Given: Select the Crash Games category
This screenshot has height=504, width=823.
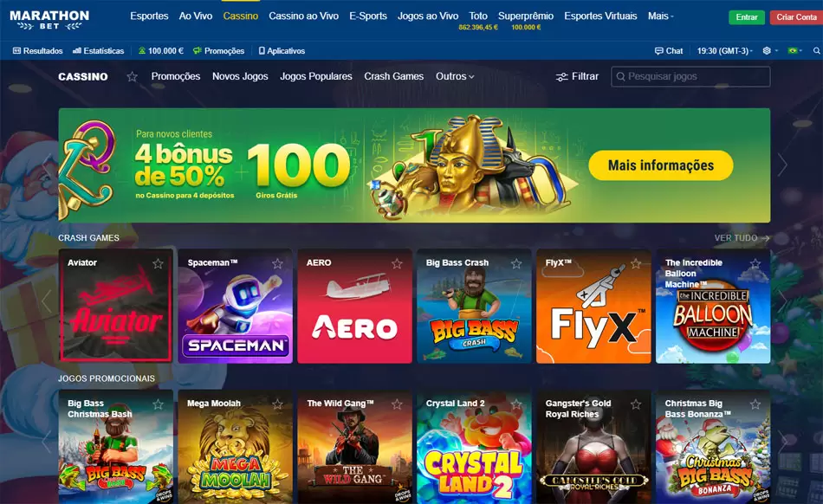Looking at the screenshot, I should point(393,76).
